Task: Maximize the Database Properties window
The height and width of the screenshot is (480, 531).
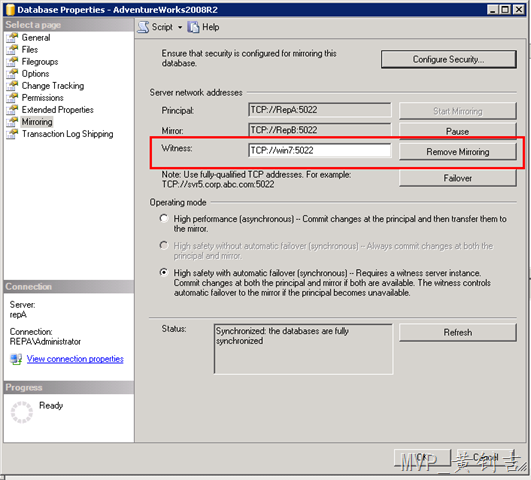Action: [x=505, y=9]
